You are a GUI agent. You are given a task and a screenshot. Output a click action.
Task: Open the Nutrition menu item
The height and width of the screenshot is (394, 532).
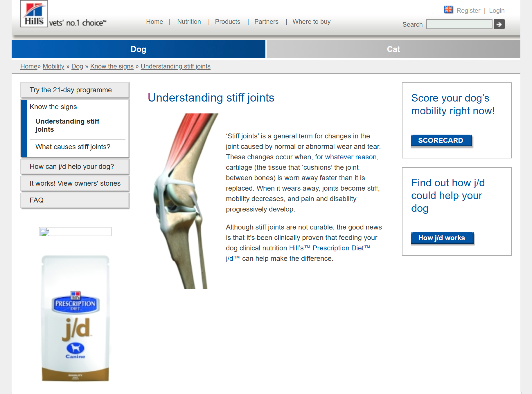pyautogui.click(x=189, y=22)
